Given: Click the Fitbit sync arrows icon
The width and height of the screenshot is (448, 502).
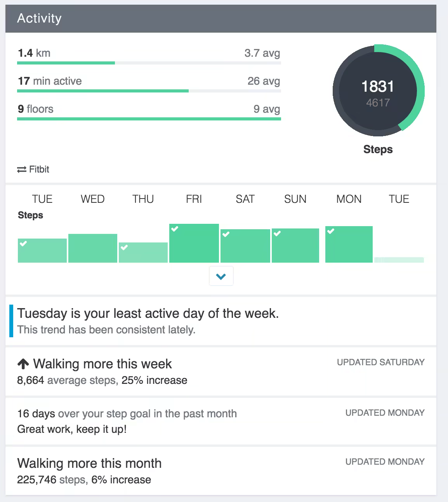Looking at the screenshot, I should tap(22, 170).
